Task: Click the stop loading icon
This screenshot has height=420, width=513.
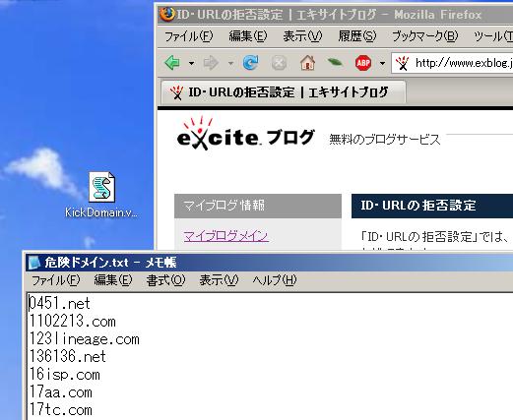Action: pos(279,63)
